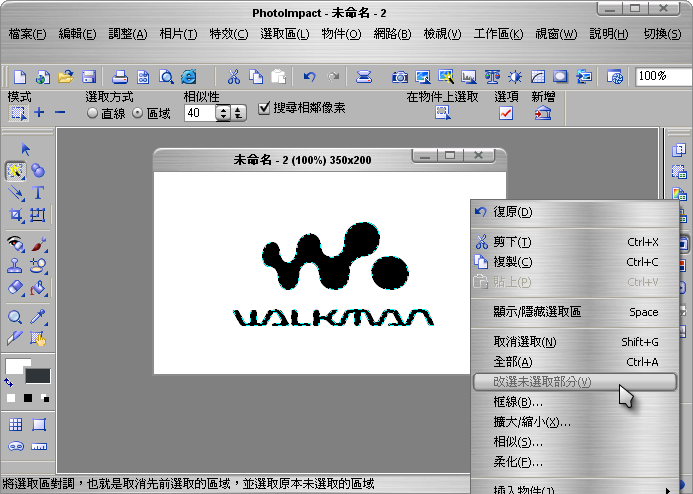Click the New document icon
The width and height of the screenshot is (693, 494).
(20, 77)
